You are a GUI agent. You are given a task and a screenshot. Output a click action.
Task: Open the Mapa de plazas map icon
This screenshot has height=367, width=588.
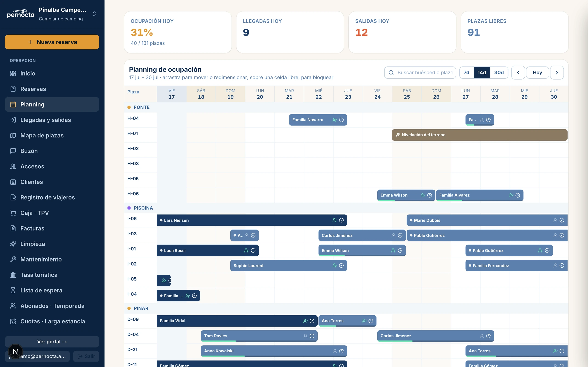coord(13,135)
